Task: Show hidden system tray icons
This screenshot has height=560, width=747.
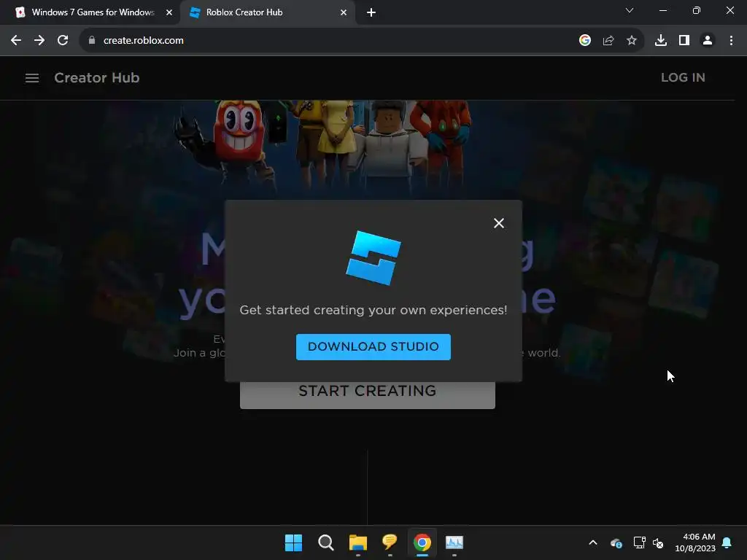Action: click(593, 542)
